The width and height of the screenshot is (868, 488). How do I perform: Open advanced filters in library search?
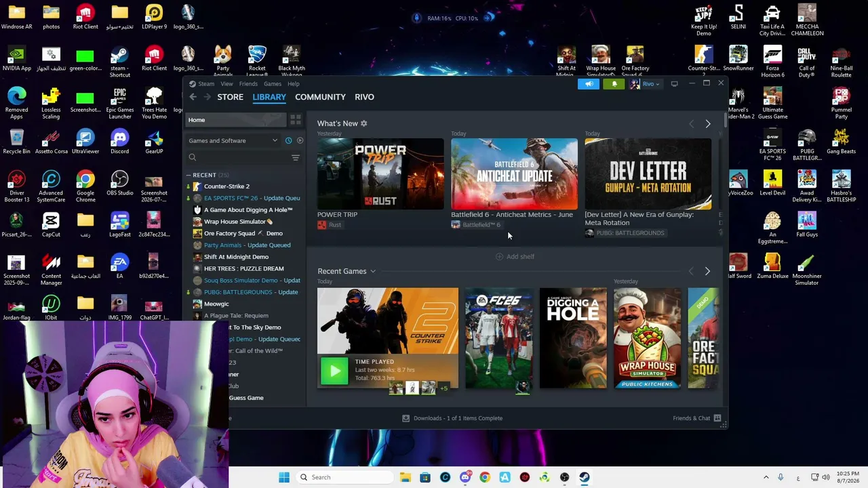click(x=296, y=157)
